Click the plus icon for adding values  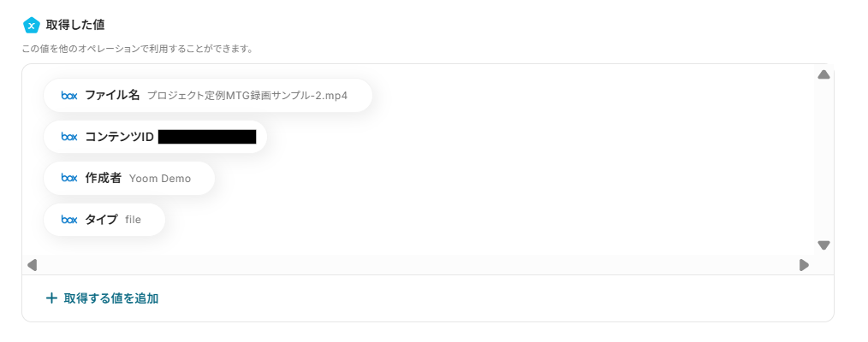[51, 298]
